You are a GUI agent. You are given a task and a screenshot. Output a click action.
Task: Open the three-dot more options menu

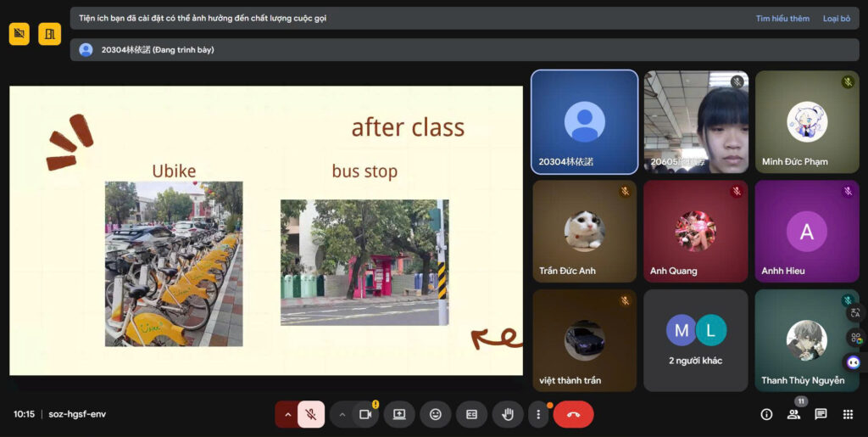(538, 414)
